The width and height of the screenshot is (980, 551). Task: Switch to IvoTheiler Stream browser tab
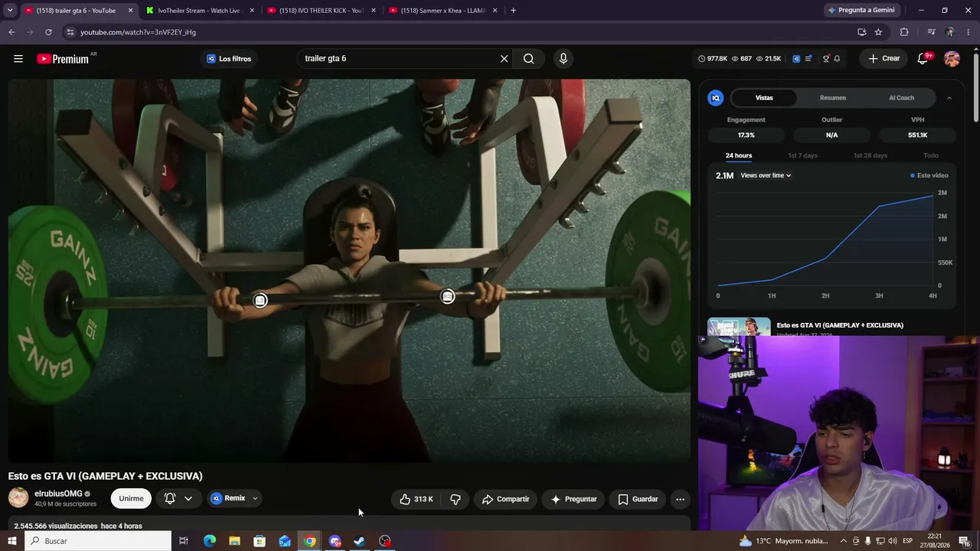click(199, 10)
